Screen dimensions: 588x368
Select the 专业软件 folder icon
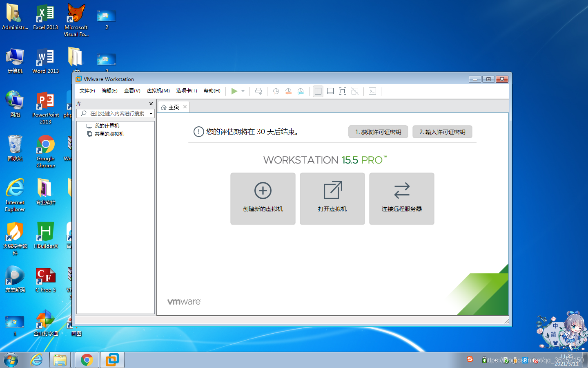(x=45, y=192)
